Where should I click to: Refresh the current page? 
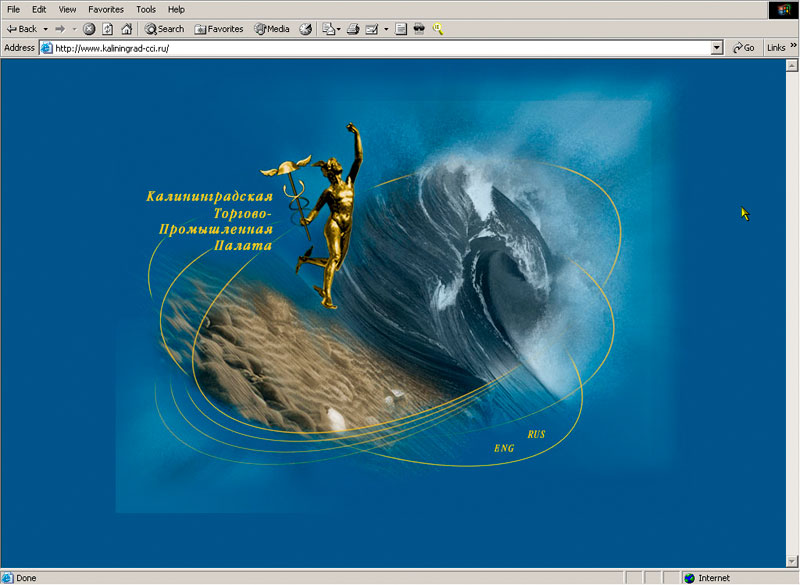point(107,29)
